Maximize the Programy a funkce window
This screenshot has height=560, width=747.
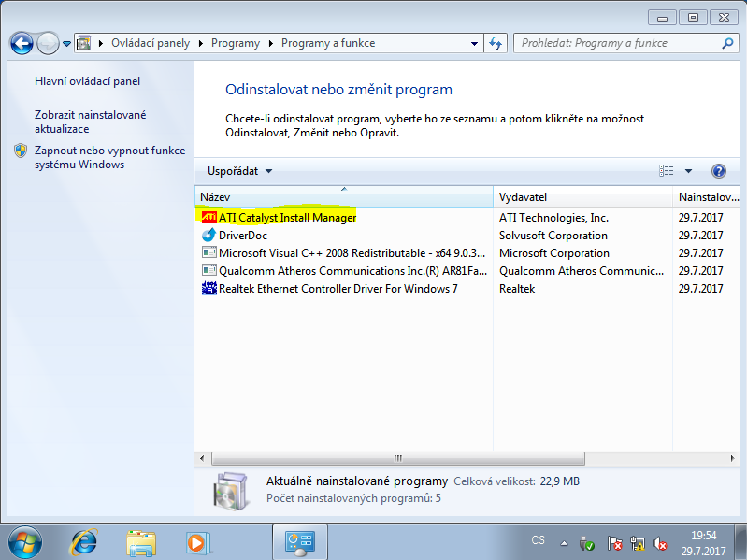pos(693,18)
